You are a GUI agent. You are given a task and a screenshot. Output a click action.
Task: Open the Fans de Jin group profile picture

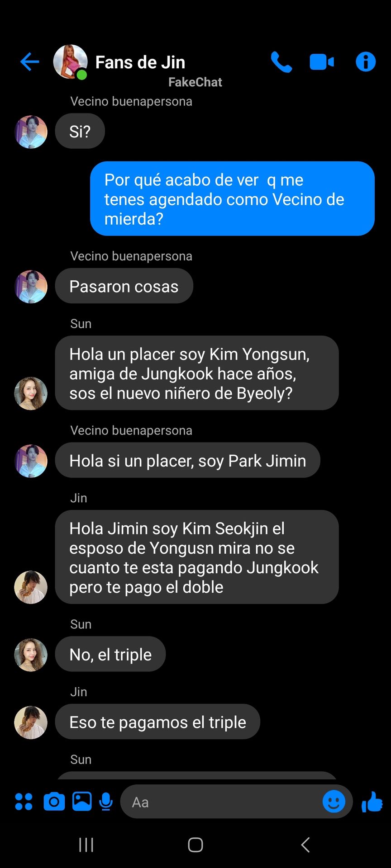click(x=70, y=62)
